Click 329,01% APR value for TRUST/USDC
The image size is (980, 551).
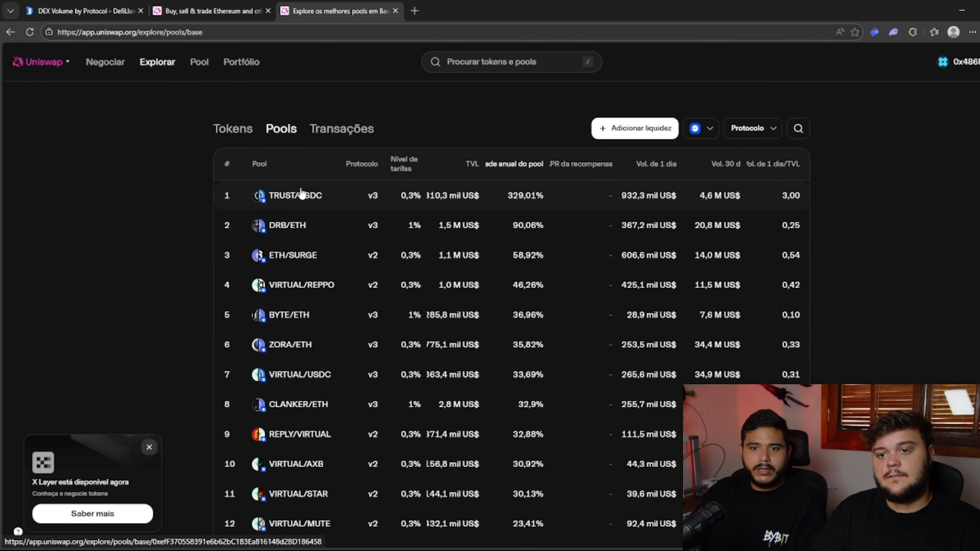point(525,196)
